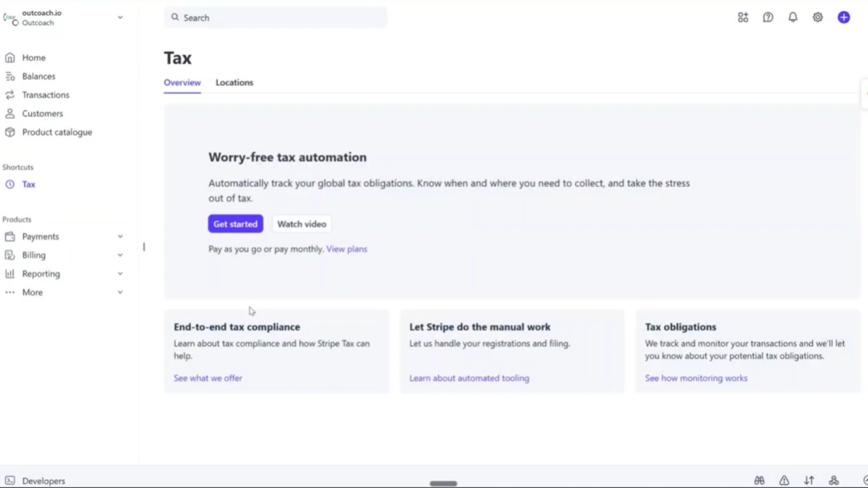The width and height of the screenshot is (868, 488).
Task: Click the Product catalogue box icon
Action: [x=10, y=132]
